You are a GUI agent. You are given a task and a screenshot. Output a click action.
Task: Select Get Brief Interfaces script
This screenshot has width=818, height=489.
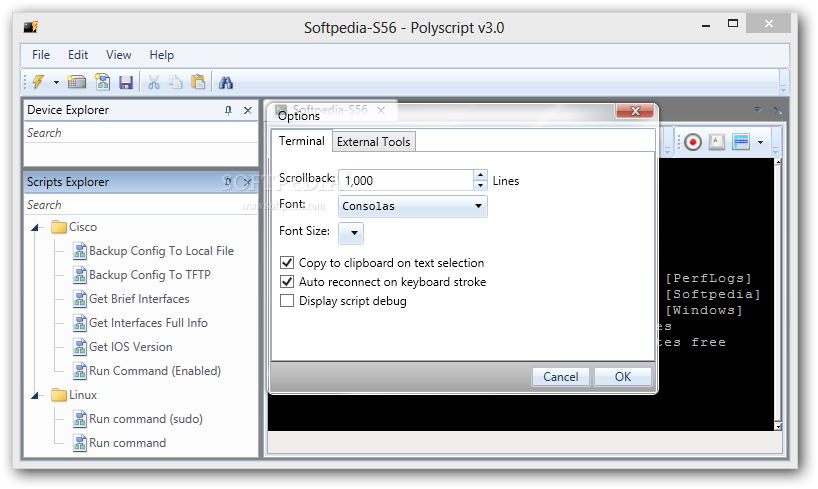pyautogui.click(x=139, y=299)
